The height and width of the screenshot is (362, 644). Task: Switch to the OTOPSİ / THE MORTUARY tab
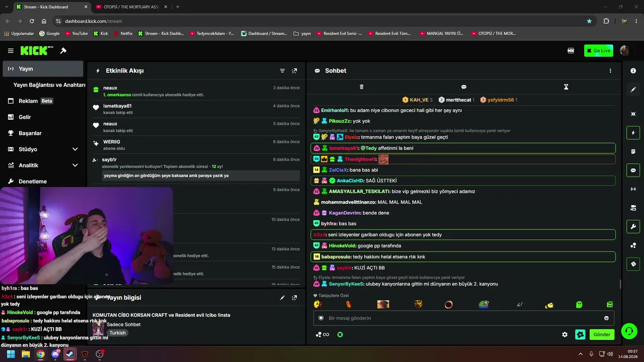tap(131, 7)
